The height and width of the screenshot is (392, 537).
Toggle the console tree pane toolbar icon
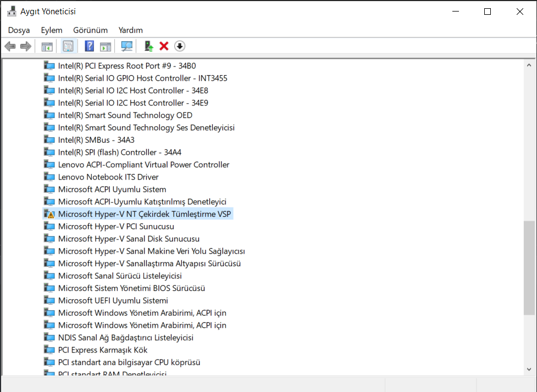pos(47,46)
